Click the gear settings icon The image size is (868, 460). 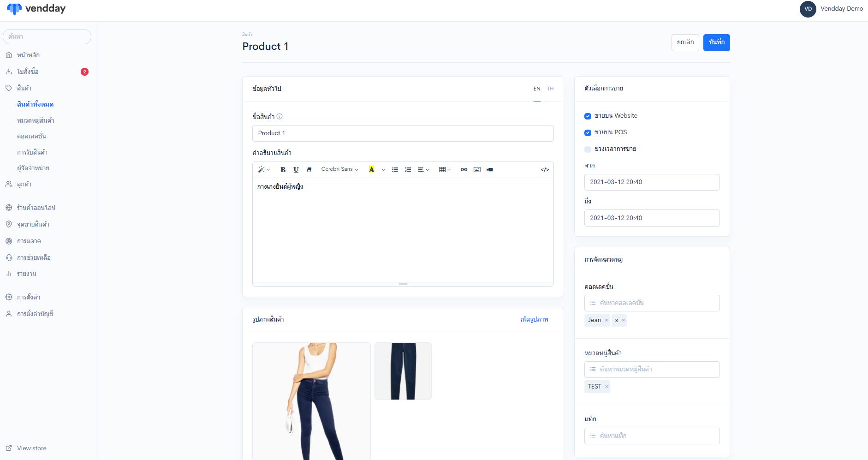9,297
